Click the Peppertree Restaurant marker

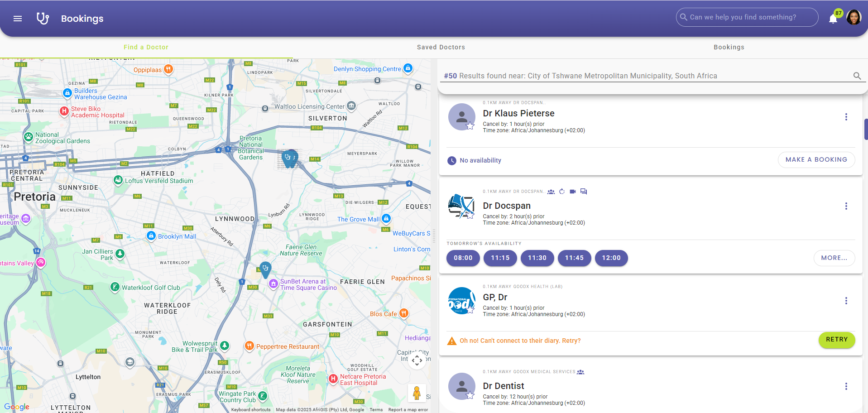(x=249, y=346)
